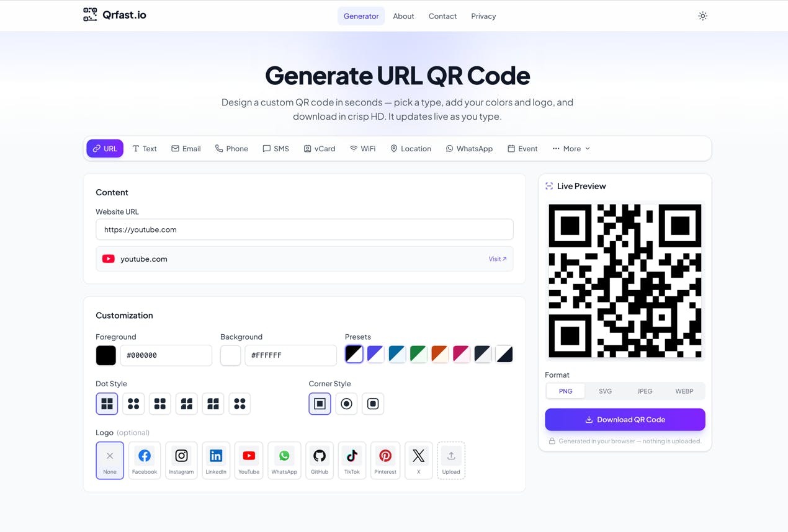This screenshot has width=788, height=532.
Task: Click the Live Preview scan icon
Action: coord(549,186)
